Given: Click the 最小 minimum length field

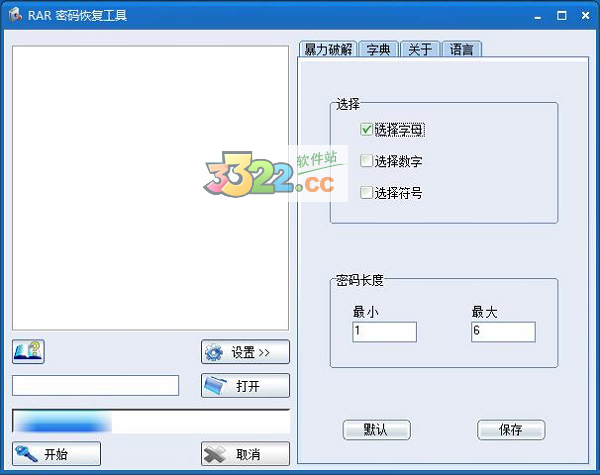Looking at the screenshot, I should coord(384,331).
